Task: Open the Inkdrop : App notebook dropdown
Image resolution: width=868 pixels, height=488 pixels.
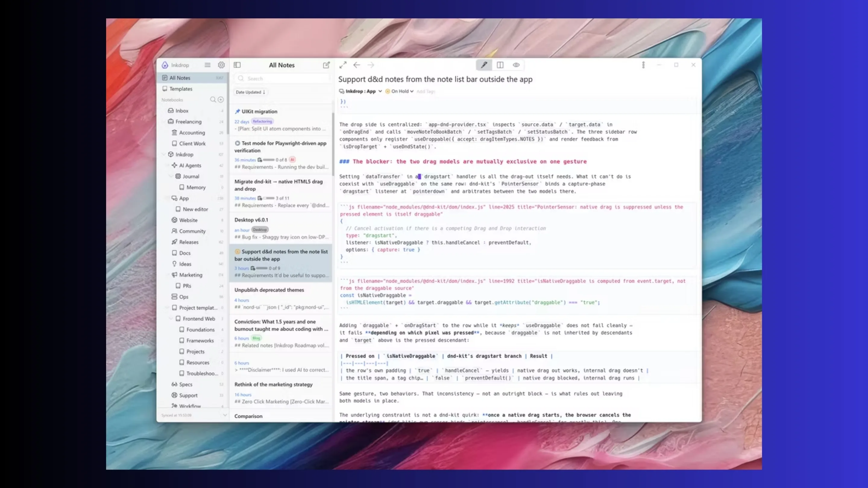Action: (360, 91)
